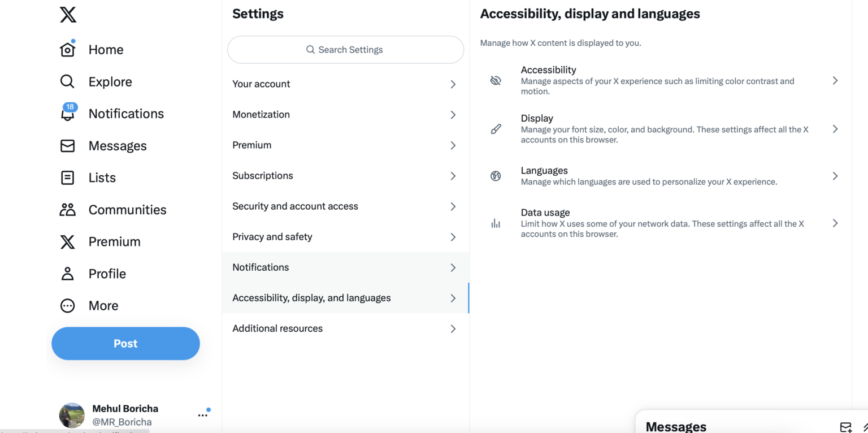The height and width of the screenshot is (433, 868).
Task: Open Messages envelope icon in sidebar
Action: (67, 146)
